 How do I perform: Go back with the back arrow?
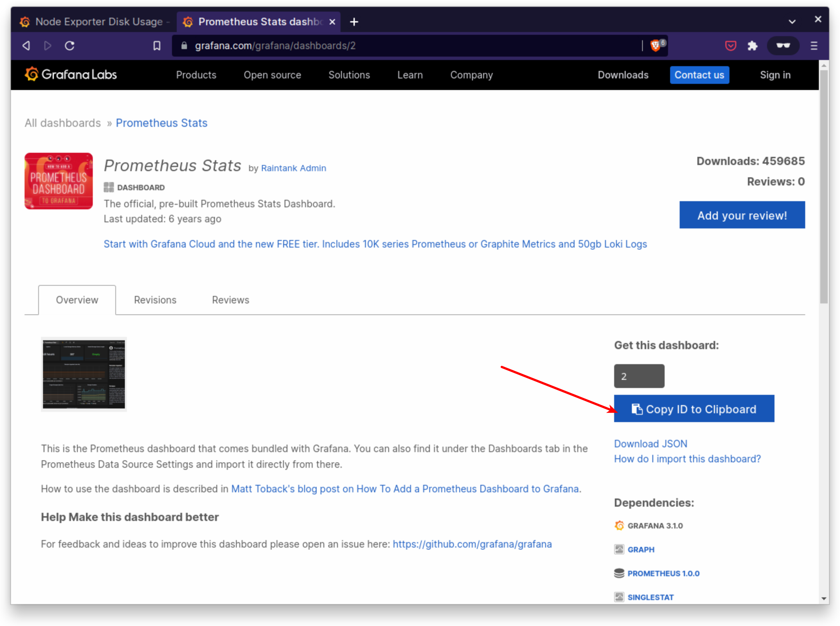coord(26,46)
